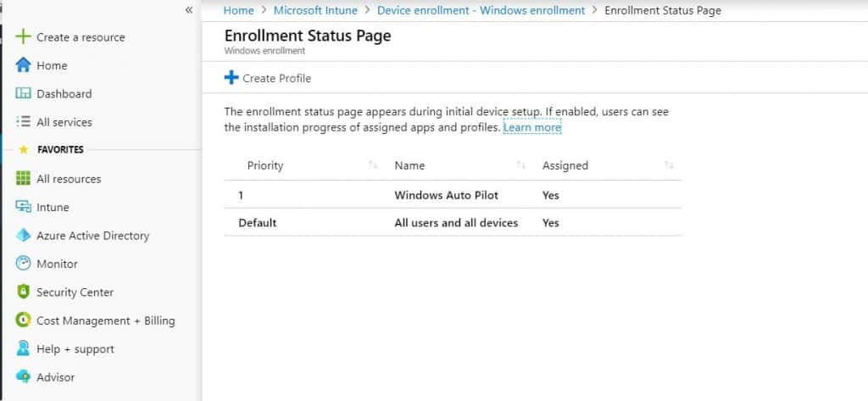Click the Help + support person icon
868x401 pixels.
(x=23, y=348)
